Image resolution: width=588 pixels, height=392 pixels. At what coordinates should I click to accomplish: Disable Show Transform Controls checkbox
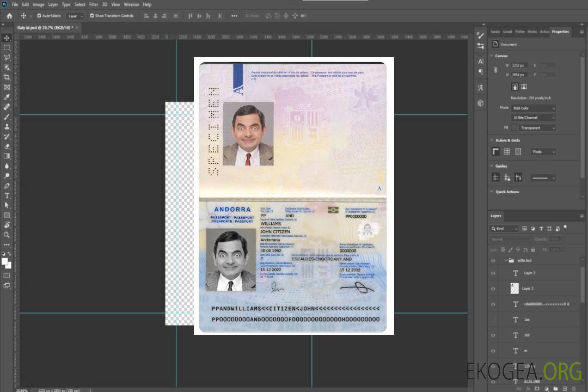[92, 16]
